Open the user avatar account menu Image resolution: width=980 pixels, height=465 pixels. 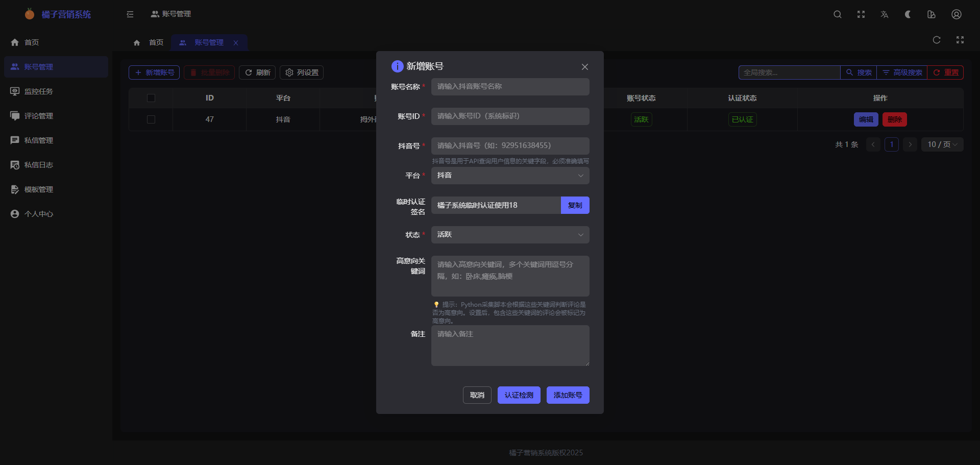[956, 14]
